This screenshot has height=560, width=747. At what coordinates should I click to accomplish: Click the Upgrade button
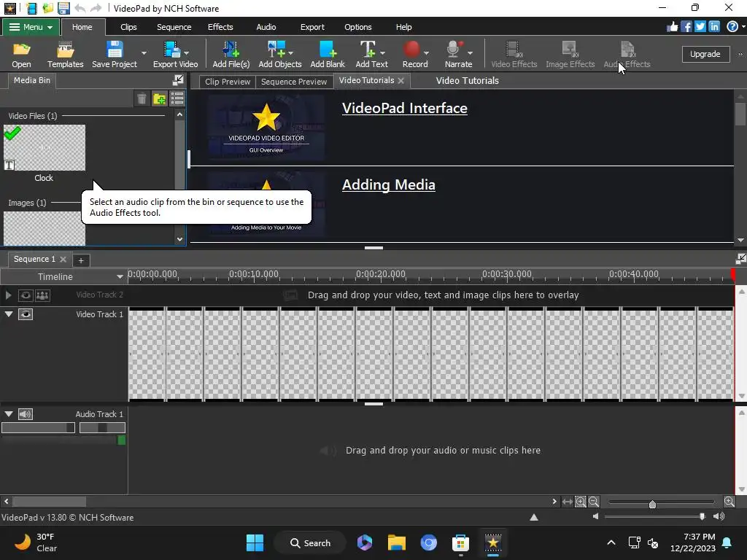[x=705, y=54]
